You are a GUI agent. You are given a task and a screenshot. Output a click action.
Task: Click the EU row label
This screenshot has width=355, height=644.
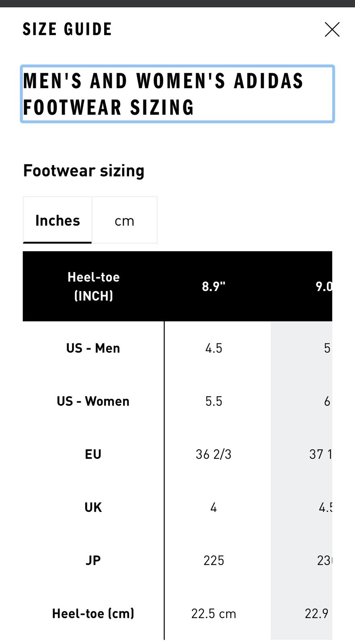click(x=93, y=454)
